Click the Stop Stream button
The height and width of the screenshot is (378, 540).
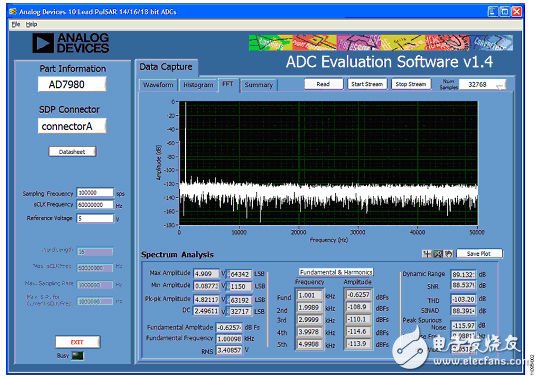coord(411,84)
